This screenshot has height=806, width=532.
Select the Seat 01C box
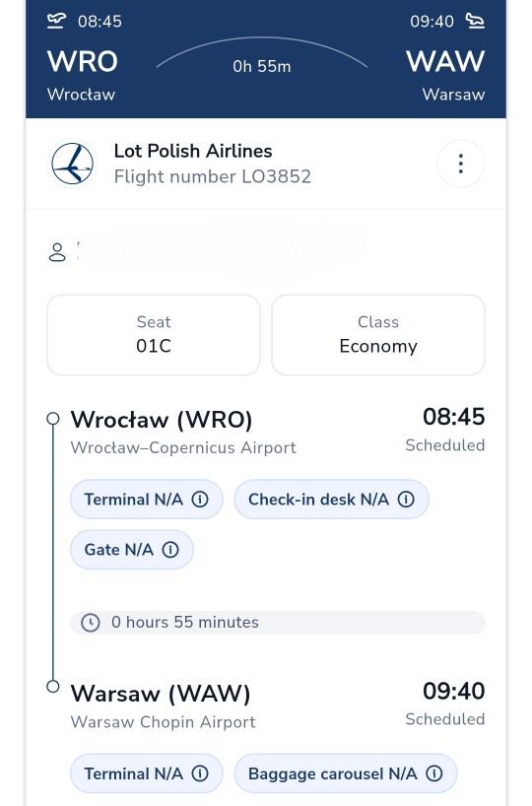point(154,335)
